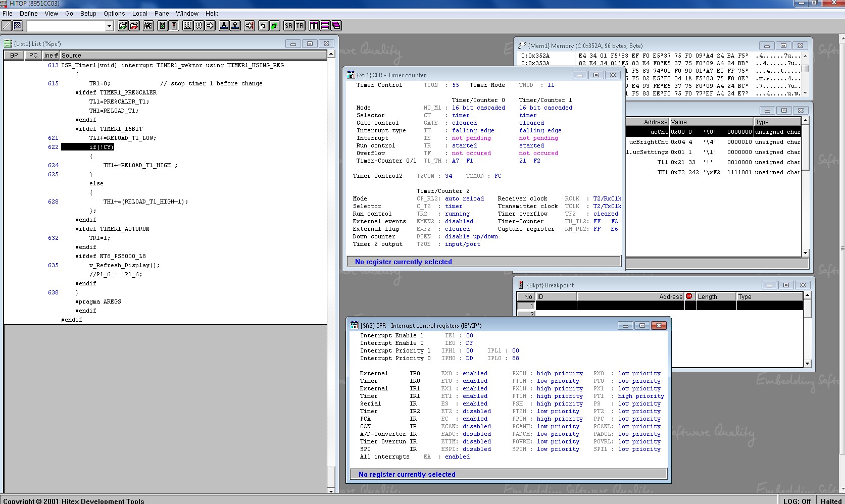Screen dimensions: 845x504
Task: Click the cascade windows toolbar icon
Action: coord(336,26)
